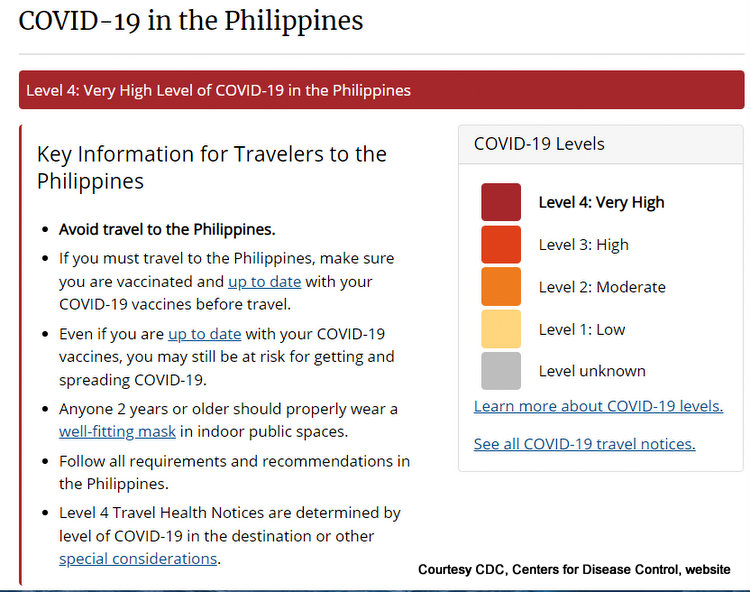Open the 'special considerations' link
Screen dimensions: 750x592
click(x=138, y=559)
